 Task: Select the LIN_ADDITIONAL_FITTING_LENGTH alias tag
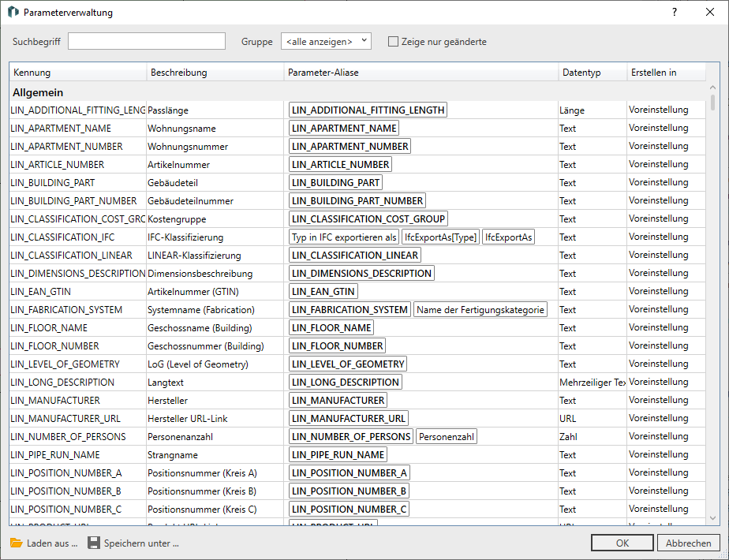pyautogui.click(x=368, y=110)
